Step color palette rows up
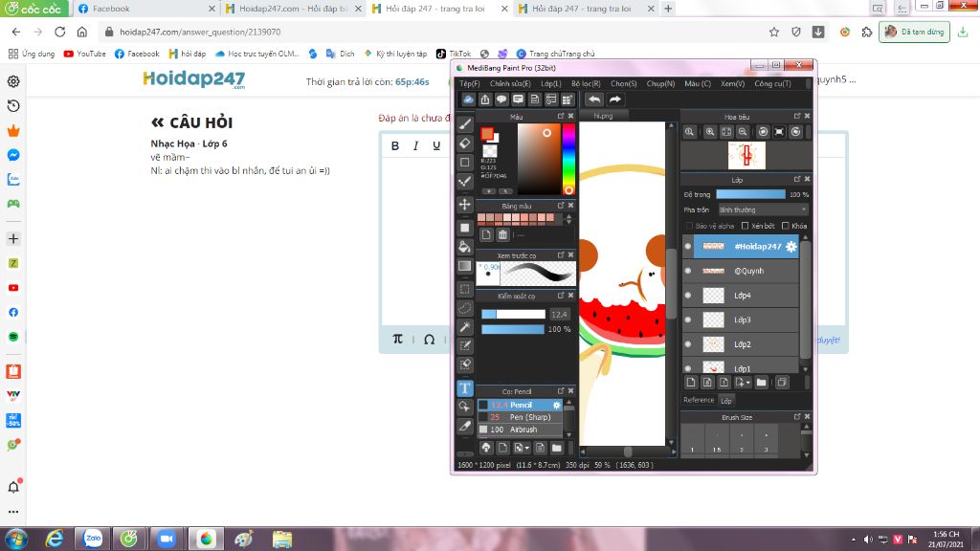This screenshot has height=551, width=980. click(x=568, y=215)
